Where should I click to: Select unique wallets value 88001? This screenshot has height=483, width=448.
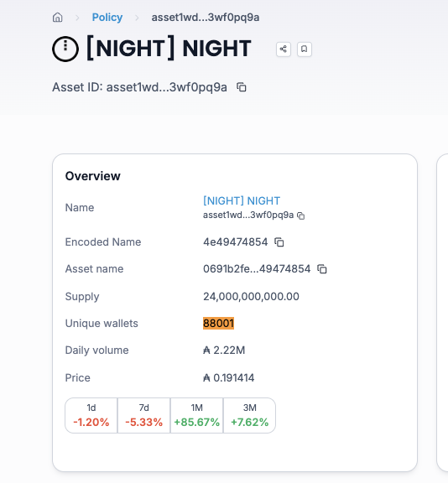coord(218,323)
